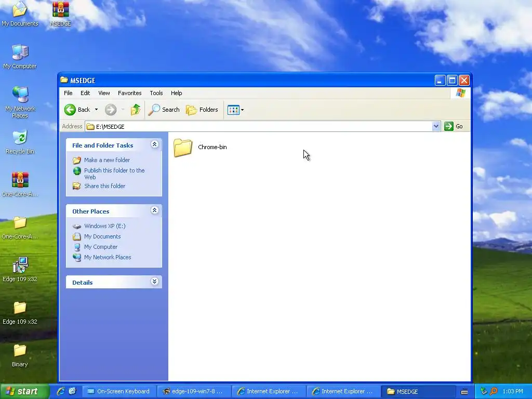Select the My Documents desktop icon
Viewport: 532px width, 399px height.
point(20,14)
